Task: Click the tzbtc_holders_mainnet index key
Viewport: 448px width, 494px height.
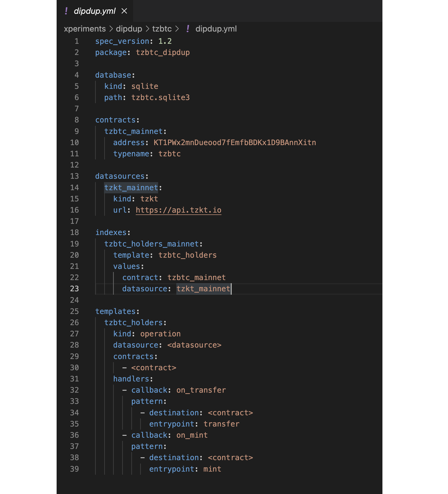Action: (x=152, y=244)
